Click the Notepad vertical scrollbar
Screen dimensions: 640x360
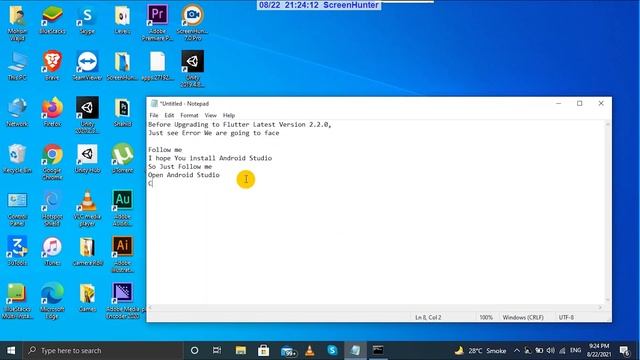608,212
